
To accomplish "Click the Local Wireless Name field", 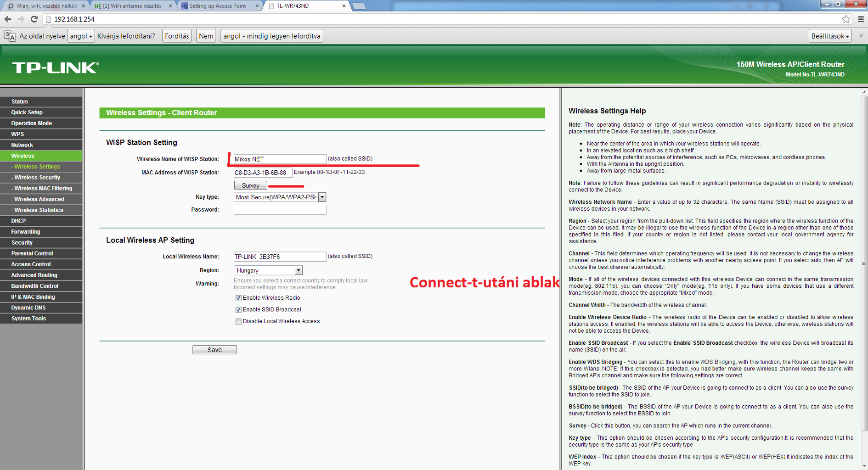I will point(280,257).
